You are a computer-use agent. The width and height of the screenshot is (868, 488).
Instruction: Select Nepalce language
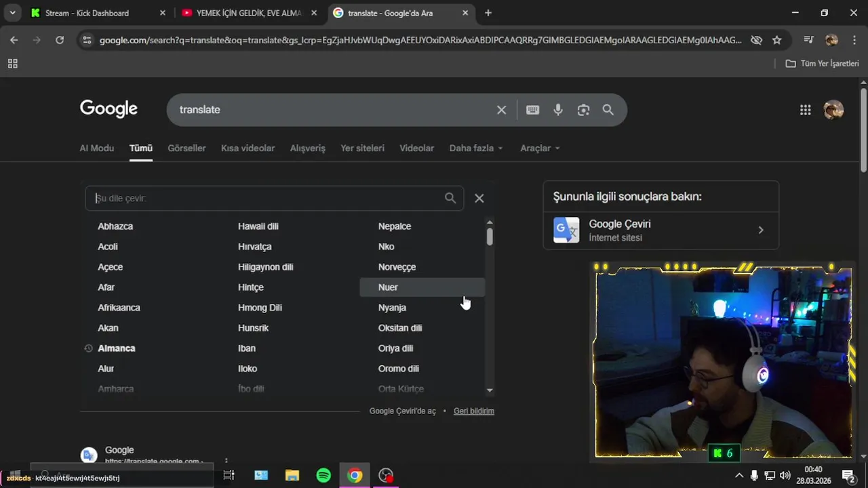click(395, 226)
